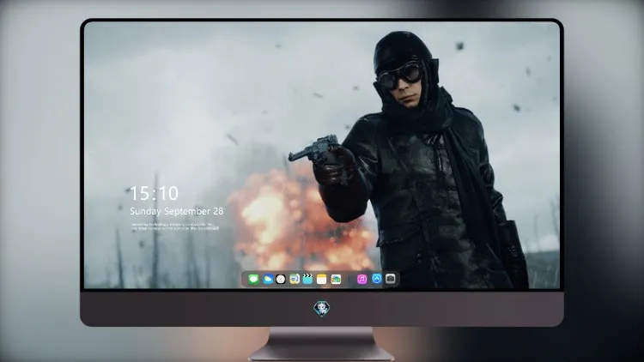Open the Photos gallery icon in dock
The image size is (644, 362).
click(x=336, y=280)
